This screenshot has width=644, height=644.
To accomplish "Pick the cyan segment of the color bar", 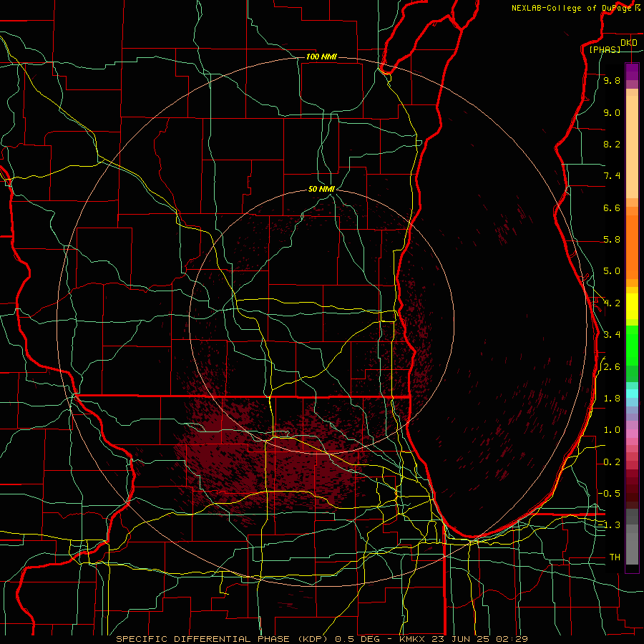I will 632,394.
